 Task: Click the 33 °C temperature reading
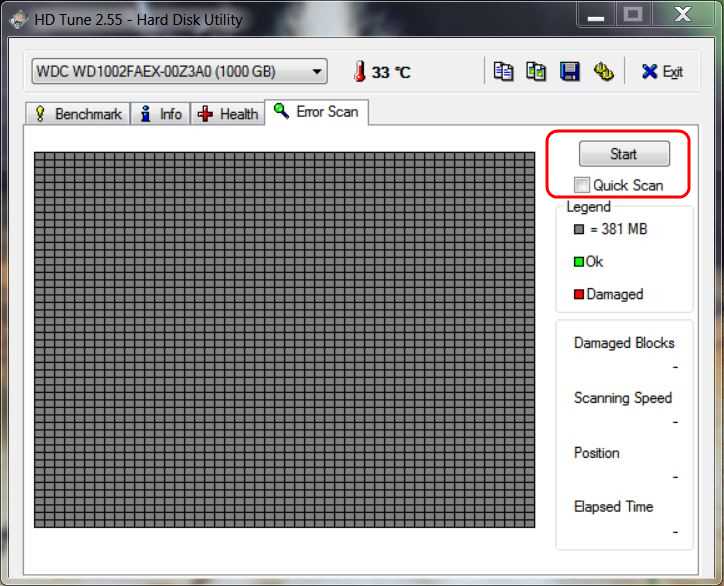[x=391, y=72]
